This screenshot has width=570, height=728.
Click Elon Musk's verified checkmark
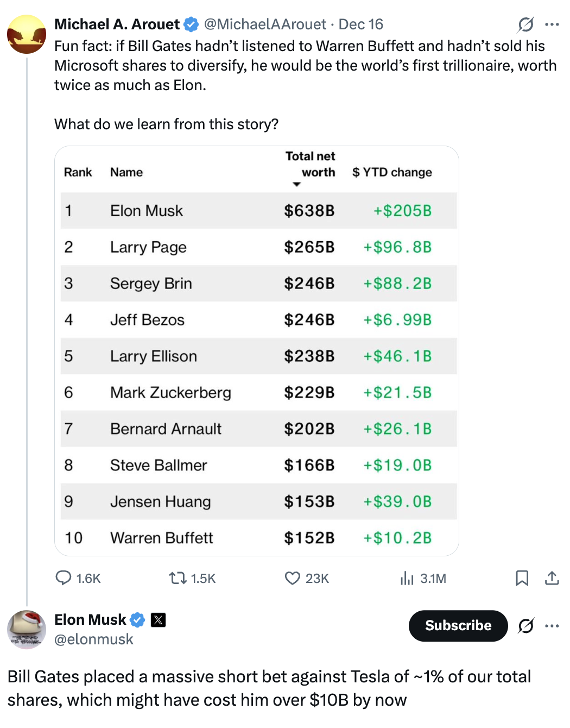coord(137,619)
